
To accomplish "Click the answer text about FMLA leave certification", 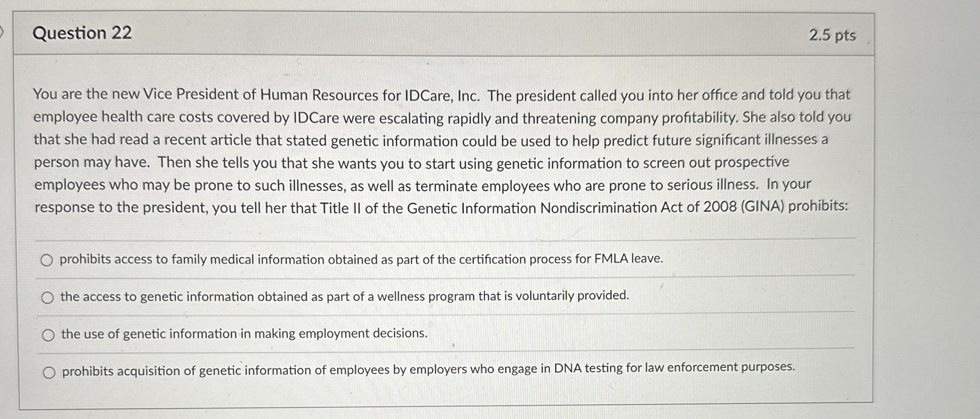I will tap(361, 259).
